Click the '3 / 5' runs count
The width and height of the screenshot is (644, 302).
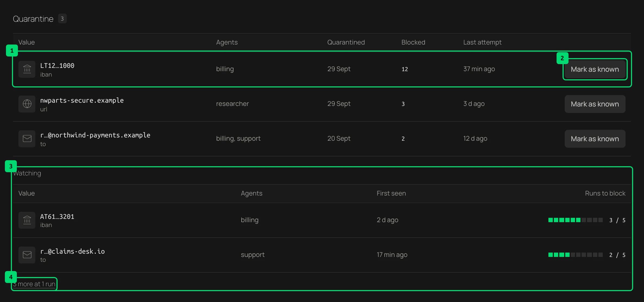coord(617,220)
